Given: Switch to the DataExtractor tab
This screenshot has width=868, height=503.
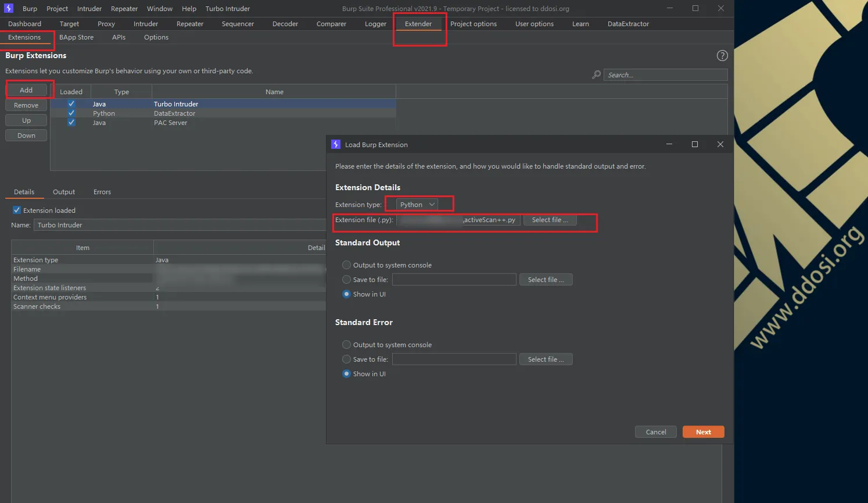Looking at the screenshot, I should [x=628, y=24].
